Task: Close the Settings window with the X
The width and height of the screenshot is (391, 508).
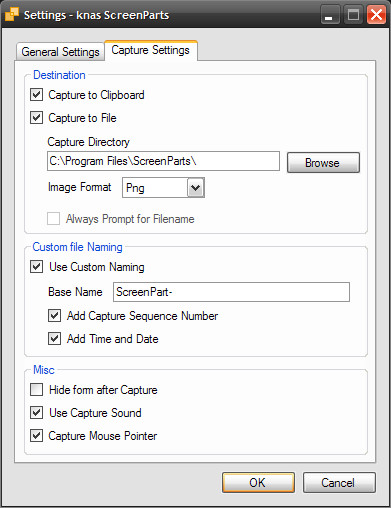Action: (x=376, y=15)
